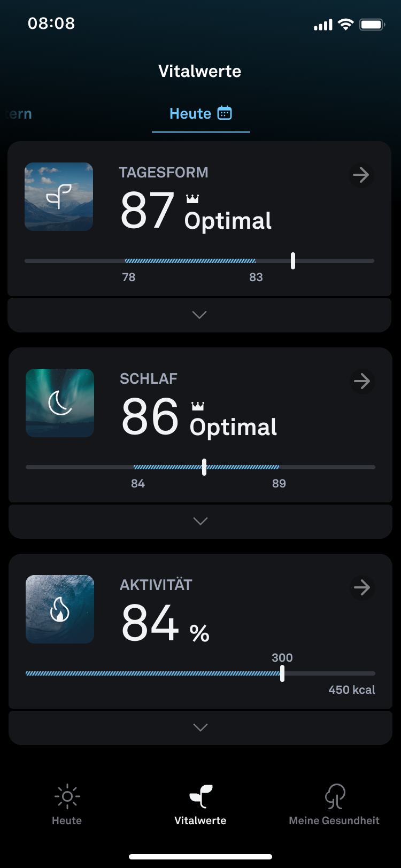The image size is (401, 868).
Task: Tap the Schlaf aurora thumbnail
Action: [60, 403]
